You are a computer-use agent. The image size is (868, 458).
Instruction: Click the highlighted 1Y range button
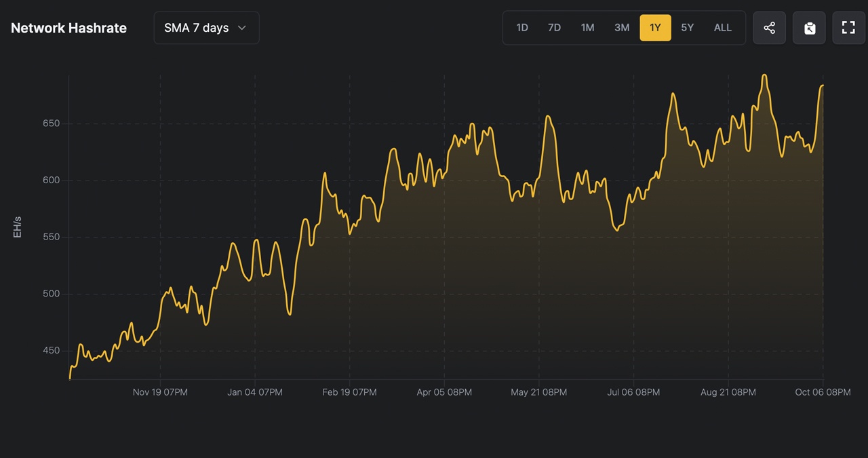click(655, 28)
